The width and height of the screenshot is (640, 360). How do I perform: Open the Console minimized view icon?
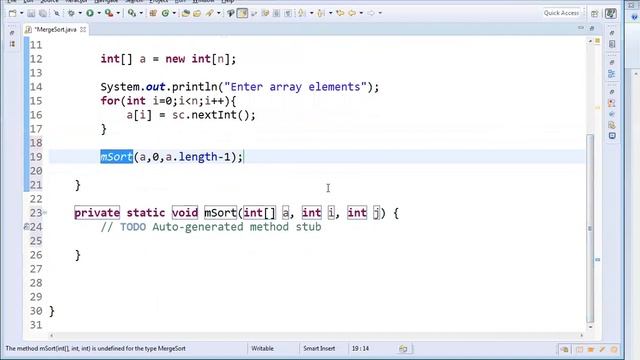point(612,136)
